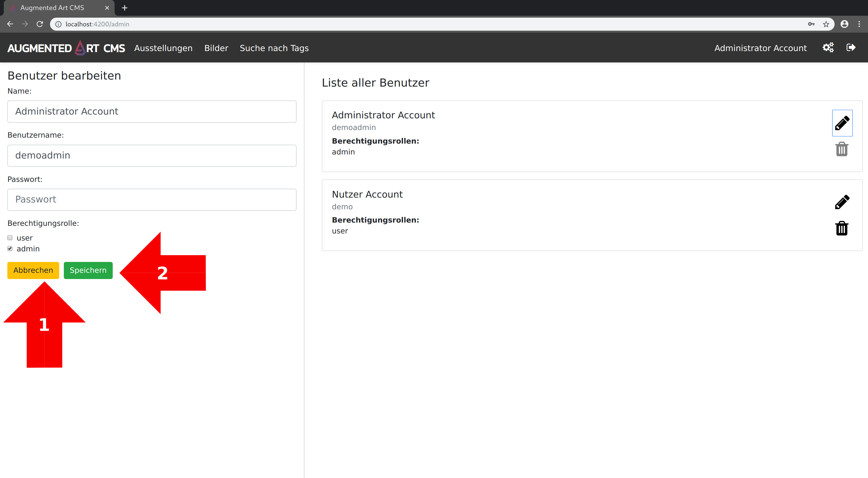Viewport: 868px width, 478px height.
Task: Open a new browser tab
Action: pyautogui.click(x=125, y=8)
